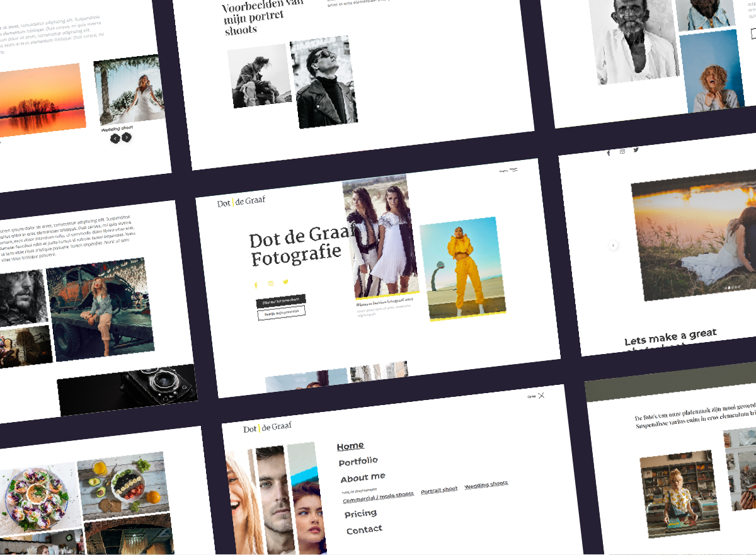
Task: Open the Portrait shoot link
Action: (439, 490)
